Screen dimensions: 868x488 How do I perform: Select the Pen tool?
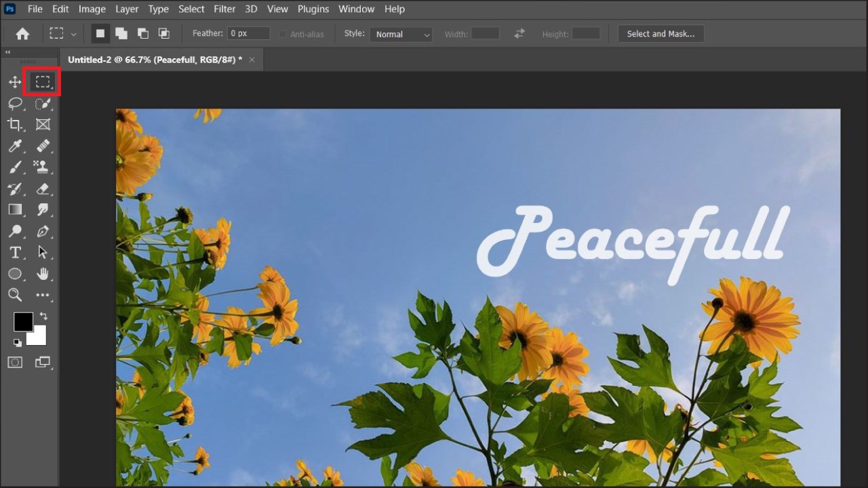pyautogui.click(x=43, y=231)
